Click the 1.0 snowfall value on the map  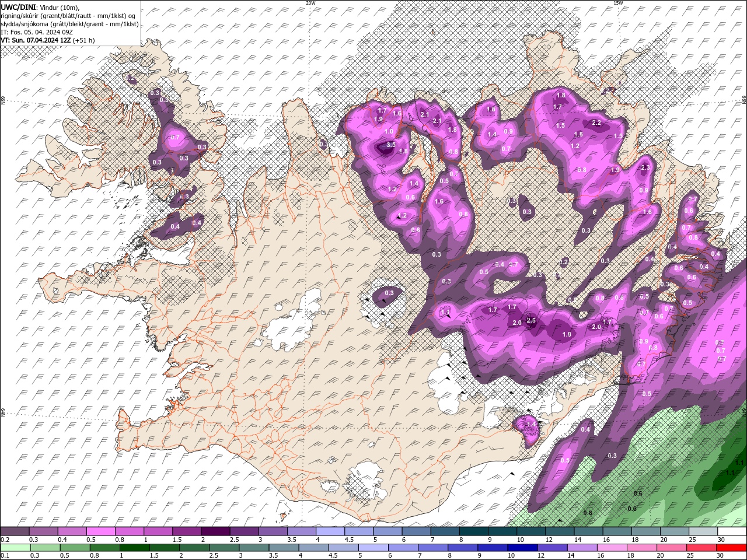(389, 132)
